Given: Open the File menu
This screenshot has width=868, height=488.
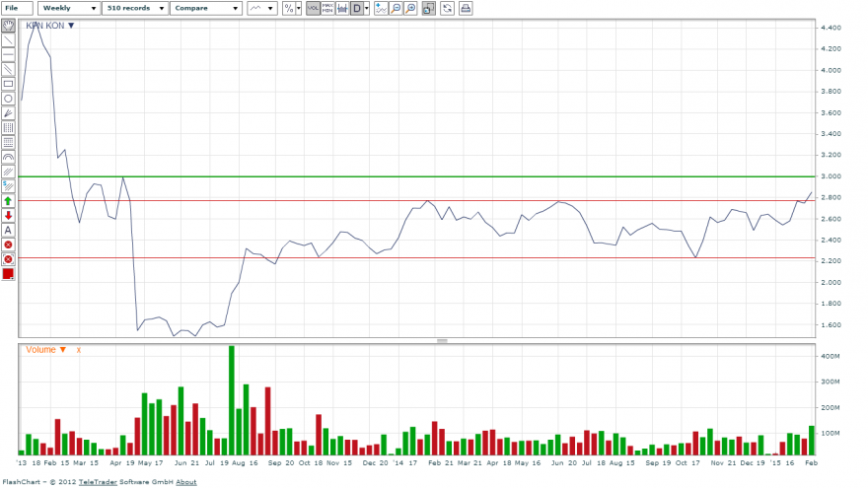Looking at the screenshot, I should 17,8.
